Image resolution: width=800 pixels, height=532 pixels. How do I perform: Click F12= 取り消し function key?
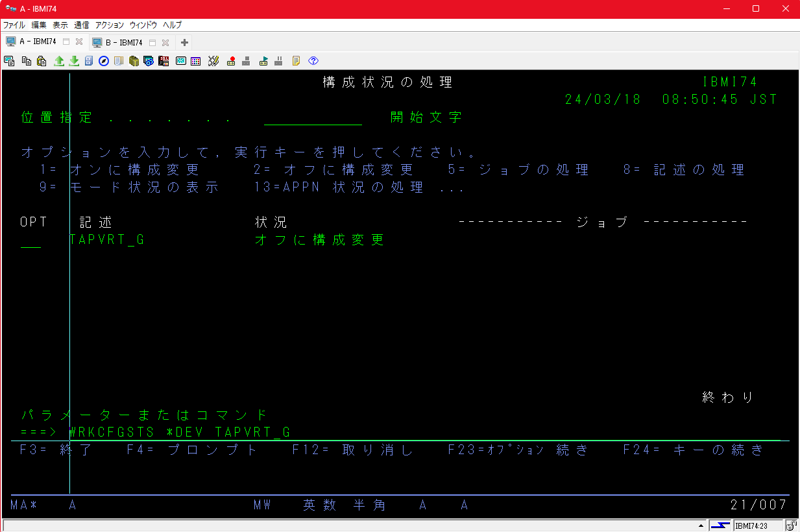coord(353,450)
